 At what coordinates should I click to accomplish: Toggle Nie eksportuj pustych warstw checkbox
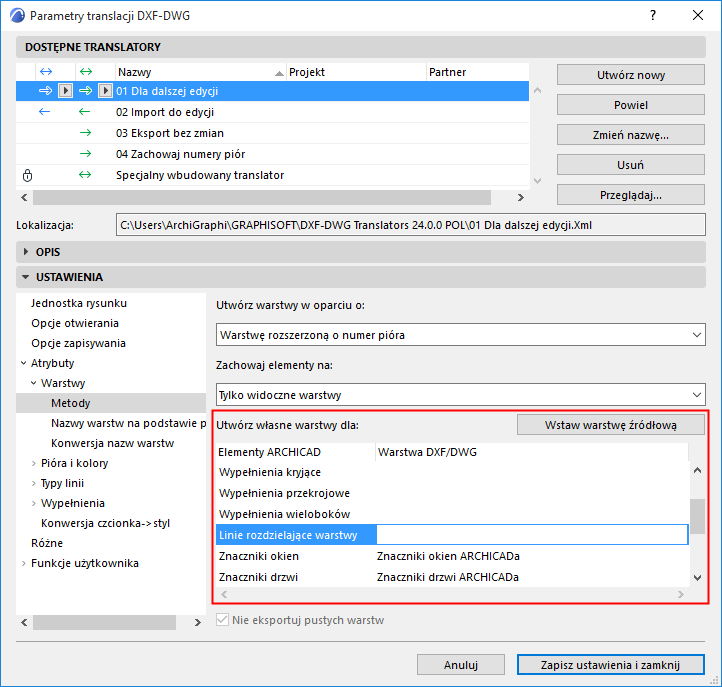(x=222, y=620)
